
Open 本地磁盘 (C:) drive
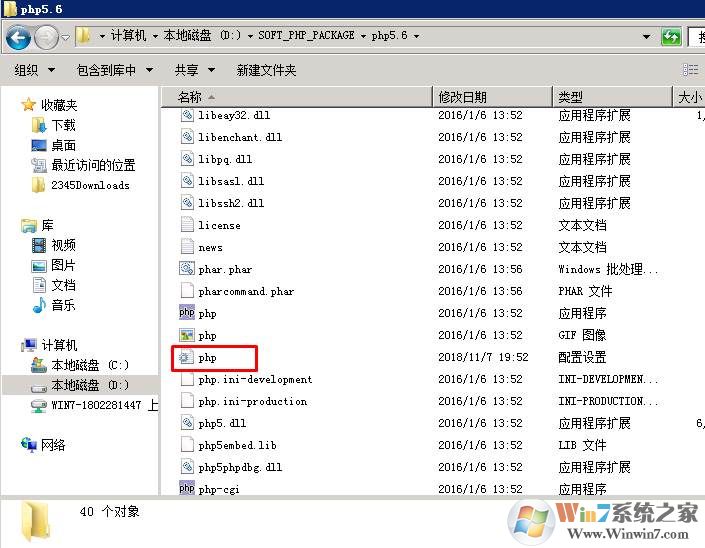[80, 365]
